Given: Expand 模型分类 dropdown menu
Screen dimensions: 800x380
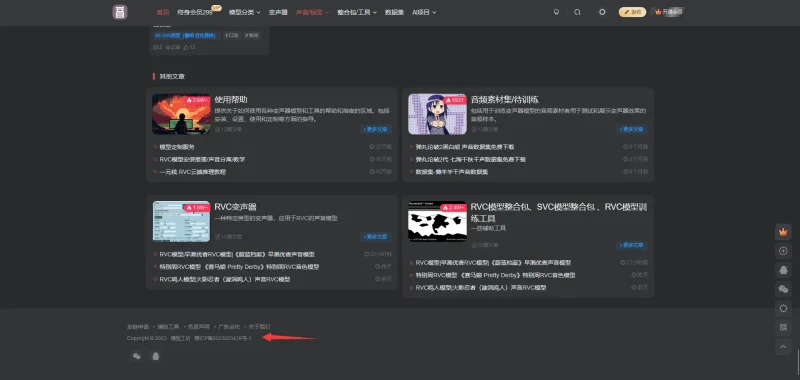Looking at the screenshot, I should click(245, 12).
